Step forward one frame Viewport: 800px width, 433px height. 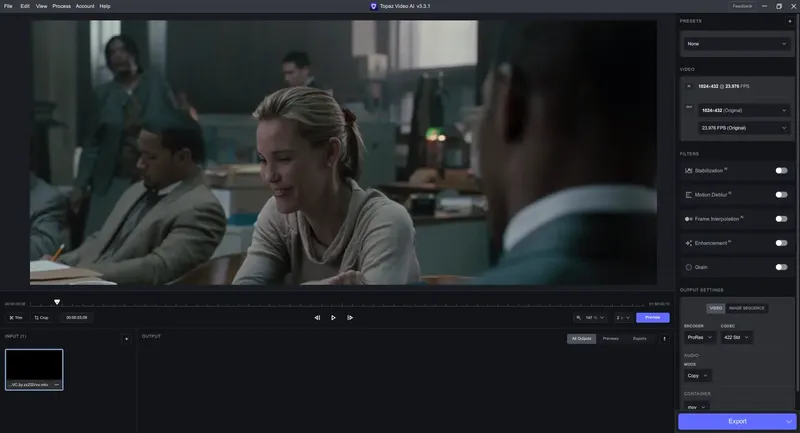pos(349,318)
